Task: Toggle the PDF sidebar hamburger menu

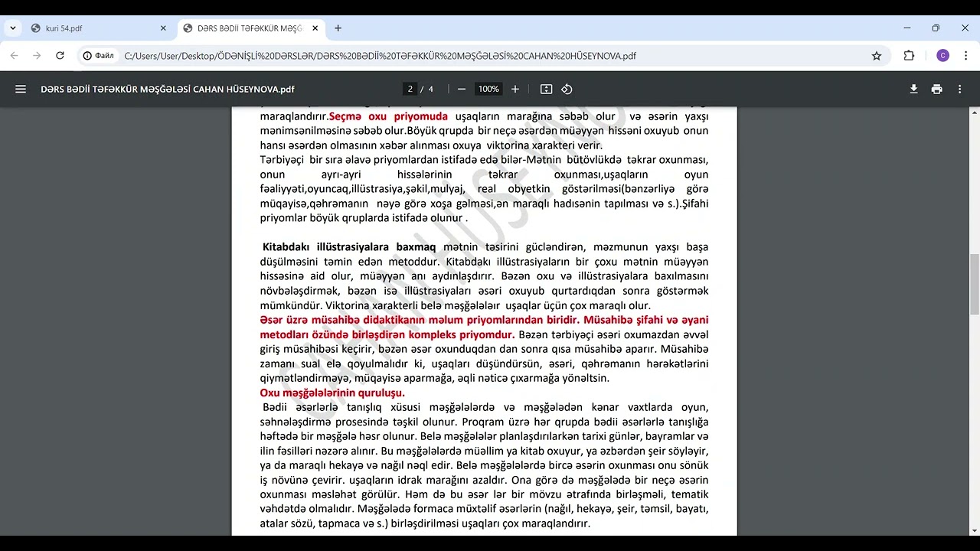Action: pos(21,89)
